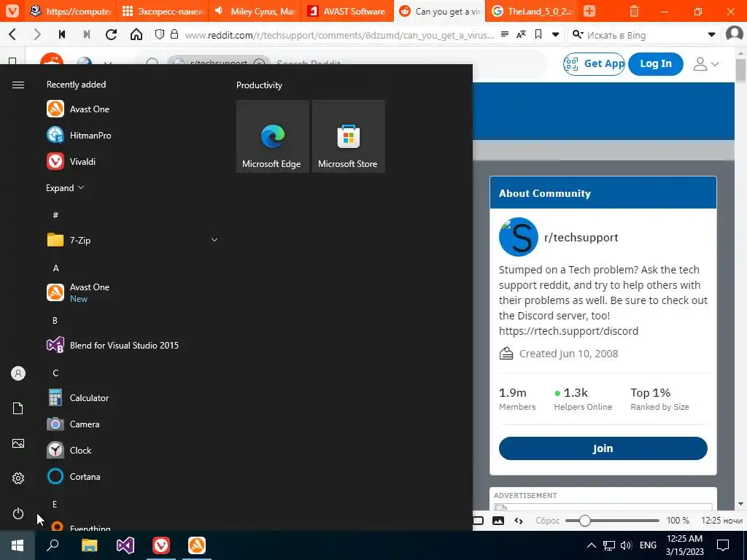Viewport: 747px width, 560px height.
Task: Switch to the AVAST Software tab
Action: [348, 11]
